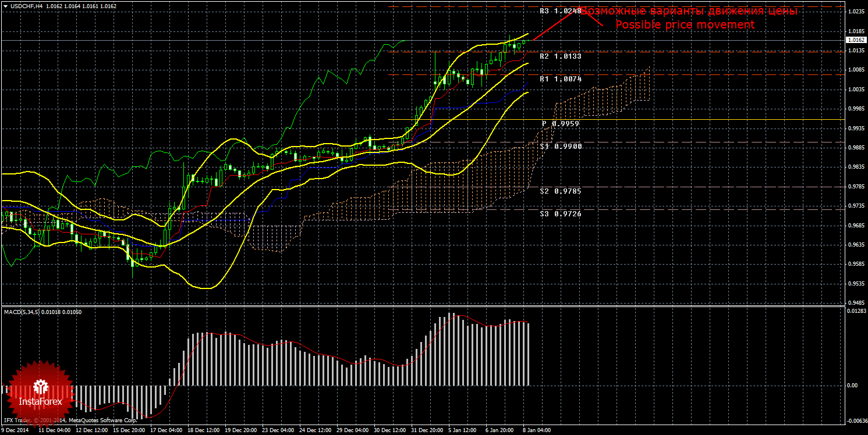Open the chart dropdown triangle beside USDCHF,H4
The width and height of the screenshot is (868, 435).
click(x=5, y=6)
